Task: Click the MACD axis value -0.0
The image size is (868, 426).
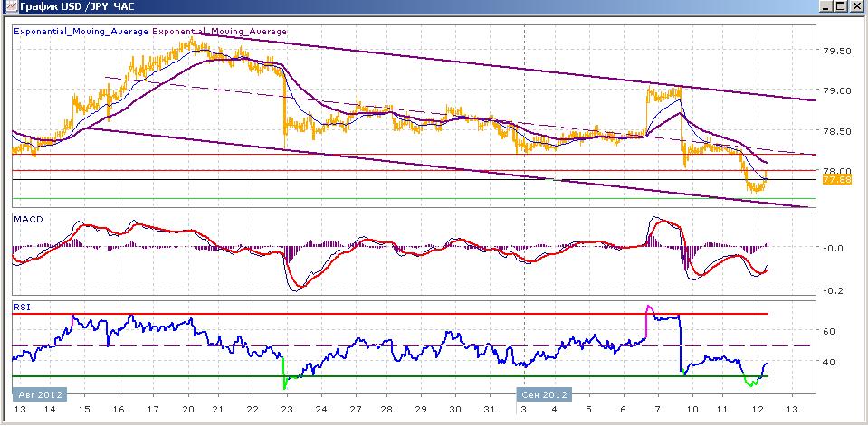Action: (832, 248)
